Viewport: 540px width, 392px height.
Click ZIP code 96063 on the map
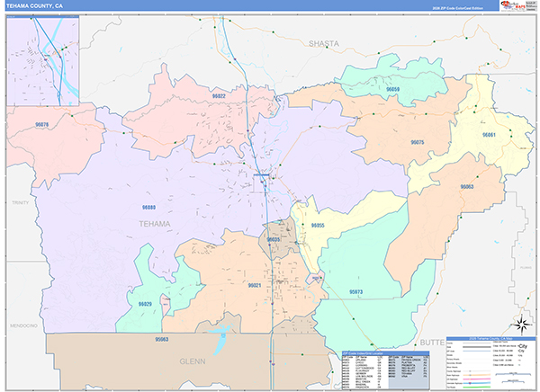(x=467, y=186)
